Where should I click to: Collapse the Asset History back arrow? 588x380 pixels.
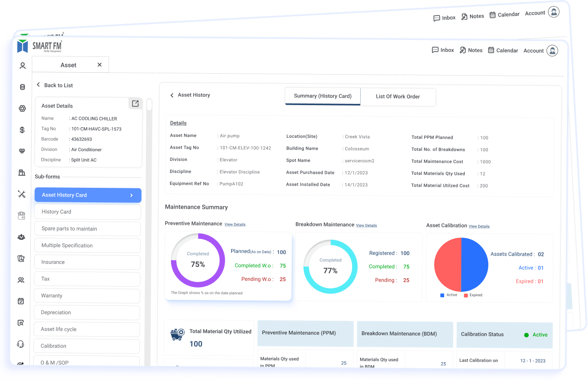pos(172,95)
